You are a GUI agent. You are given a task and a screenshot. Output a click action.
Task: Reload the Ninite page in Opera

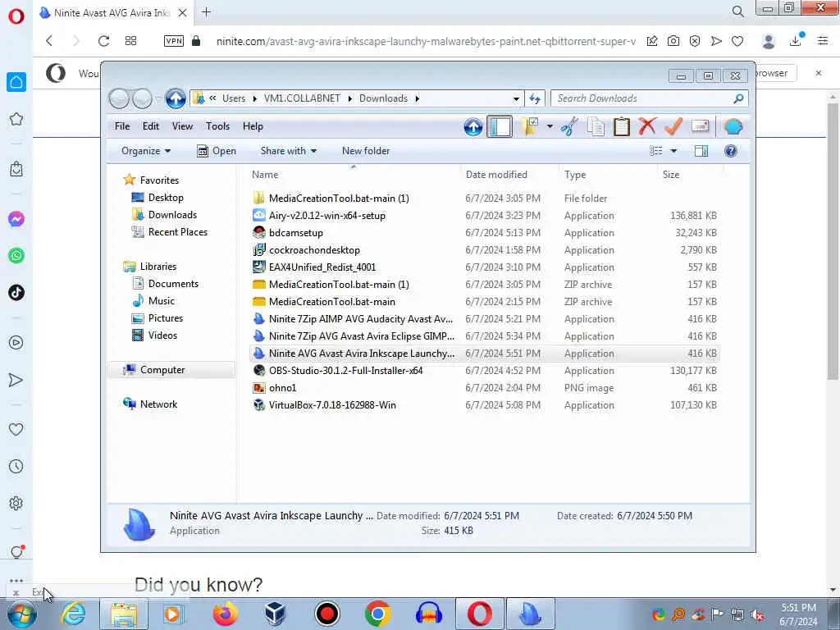point(104,41)
